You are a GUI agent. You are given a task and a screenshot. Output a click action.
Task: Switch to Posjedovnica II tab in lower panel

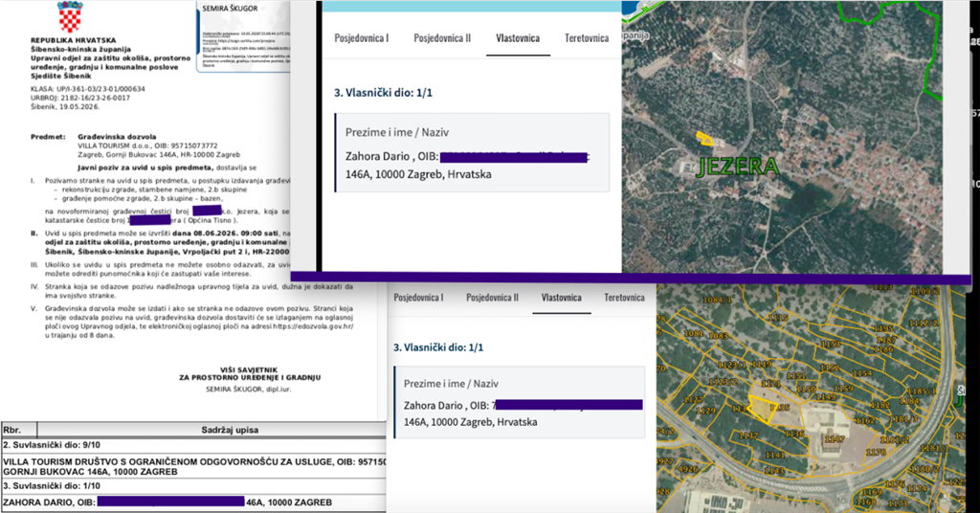point(492,298)
